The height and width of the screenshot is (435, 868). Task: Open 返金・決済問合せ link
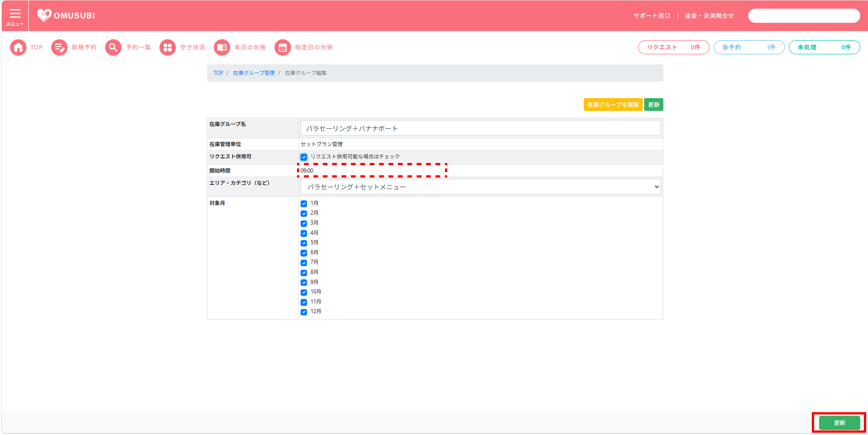[709, 16]
